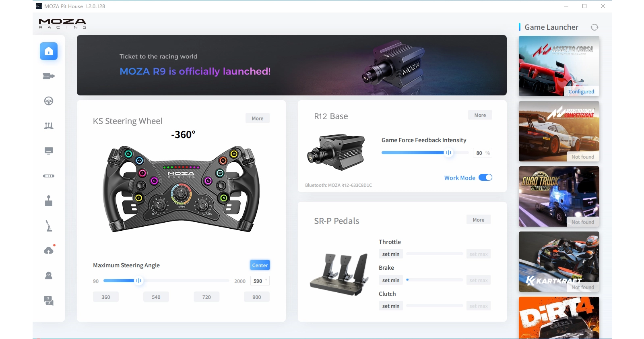The height and width of the screenshot is (339, 644).
Task: Toggle the Work Mode switch
Action: click(485, 178)
